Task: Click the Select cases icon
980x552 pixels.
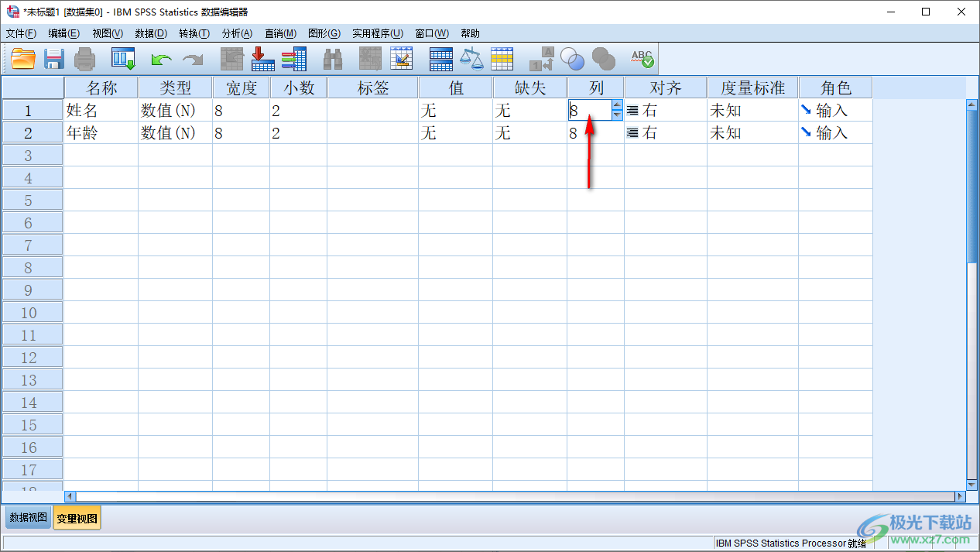Action: coord(502,59)
